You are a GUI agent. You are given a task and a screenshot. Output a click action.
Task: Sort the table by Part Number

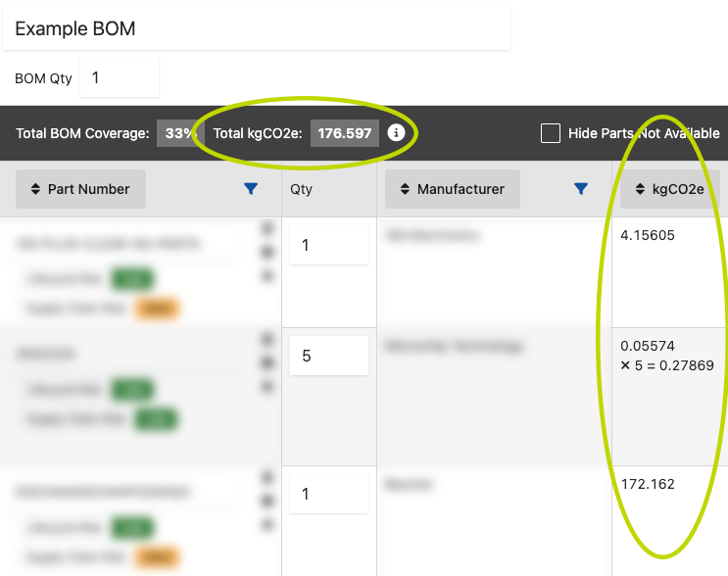pyautogui.click(x=80, y=189)
